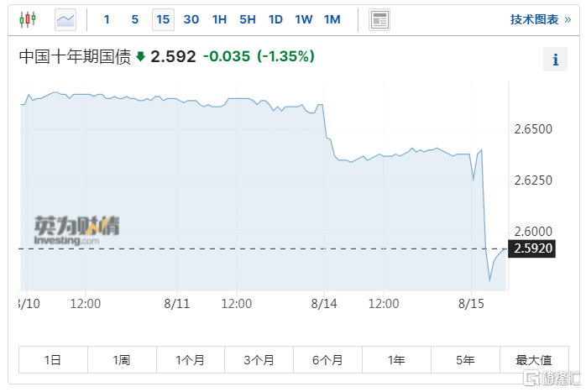Select the 5年 range tab
The height and width of the screenshot is (392, 586).
coord(465,360)
